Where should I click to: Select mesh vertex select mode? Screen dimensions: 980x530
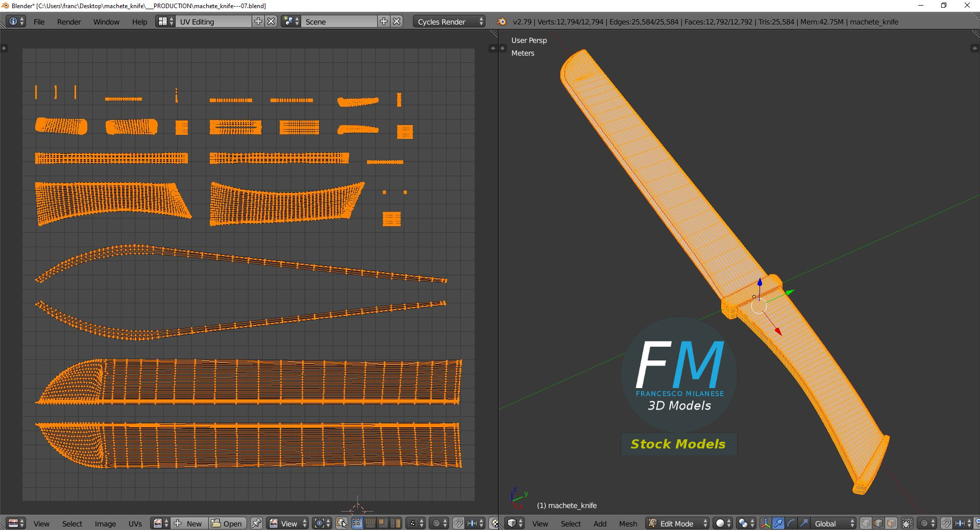tap(866, 523)
